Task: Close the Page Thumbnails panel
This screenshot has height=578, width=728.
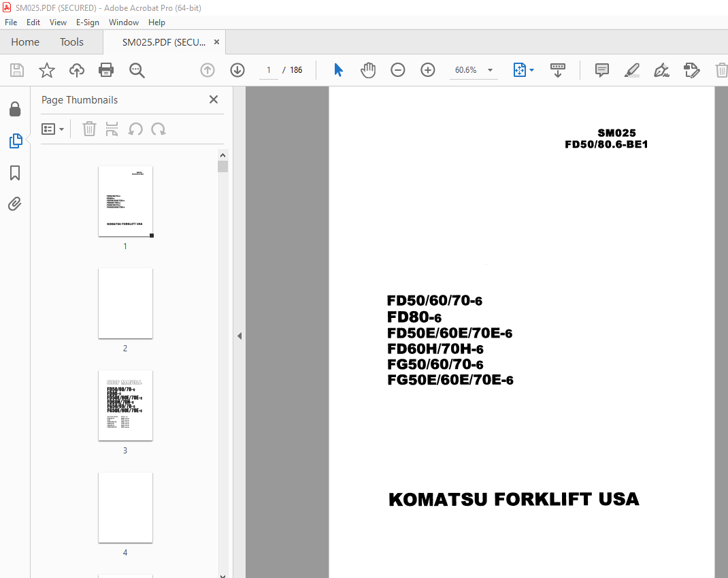Action: point(214,99)
